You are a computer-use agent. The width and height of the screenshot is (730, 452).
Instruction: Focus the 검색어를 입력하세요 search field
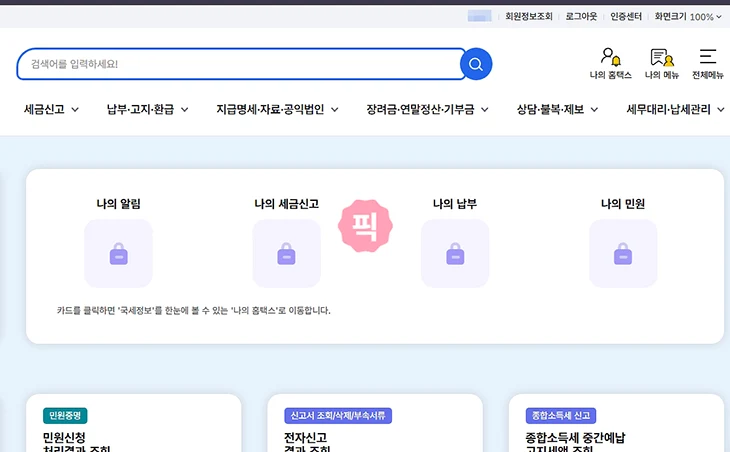pyautogui.click(x=241, y=64)
